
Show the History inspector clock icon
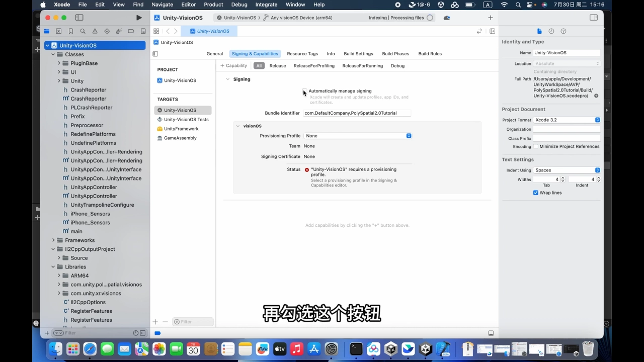click(551, 31)
